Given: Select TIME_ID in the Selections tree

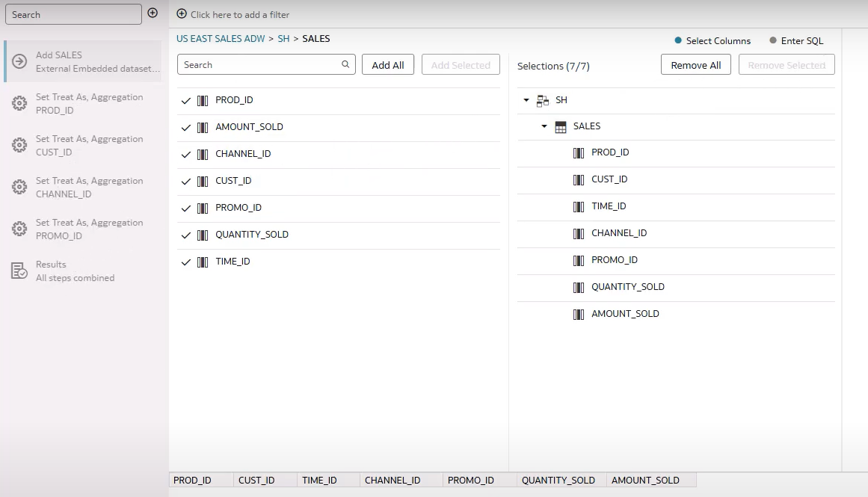Looking at the screenshot, I should click(609, 206).
